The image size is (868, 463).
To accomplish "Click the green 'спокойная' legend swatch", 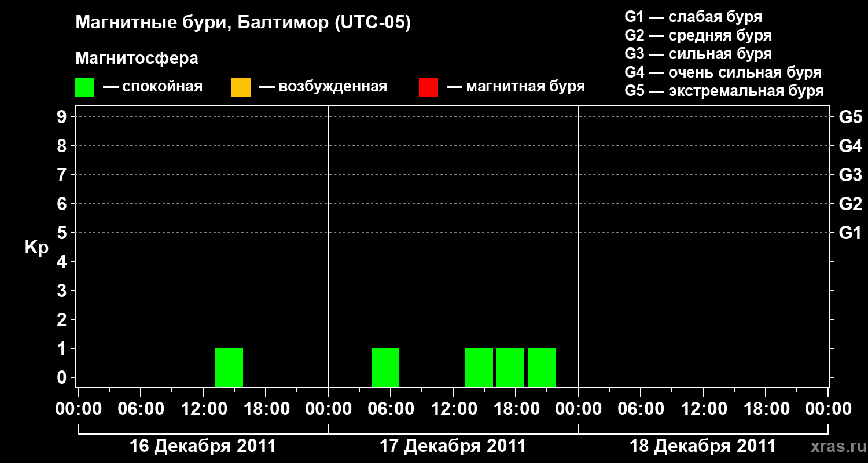I will click(x=84, y=87).
